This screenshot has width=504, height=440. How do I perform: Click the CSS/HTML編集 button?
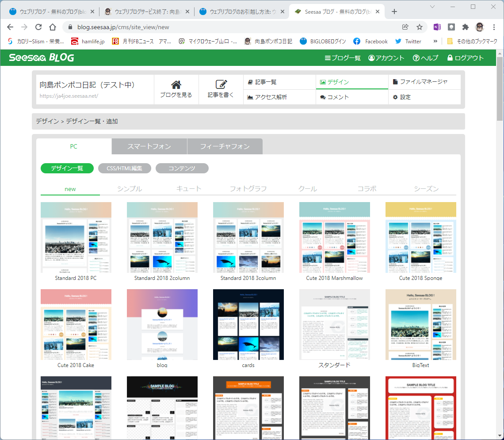click(x=124, y=168)
